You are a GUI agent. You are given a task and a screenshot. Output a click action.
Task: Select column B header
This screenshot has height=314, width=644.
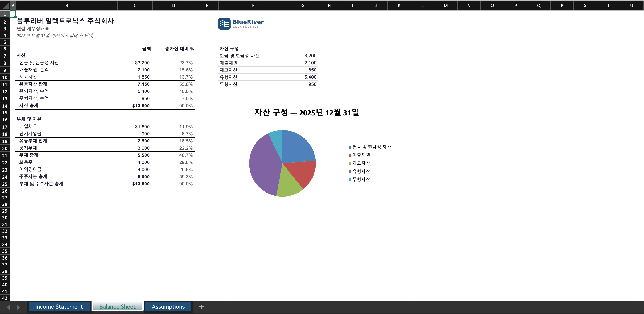click(x=66, y=6)
